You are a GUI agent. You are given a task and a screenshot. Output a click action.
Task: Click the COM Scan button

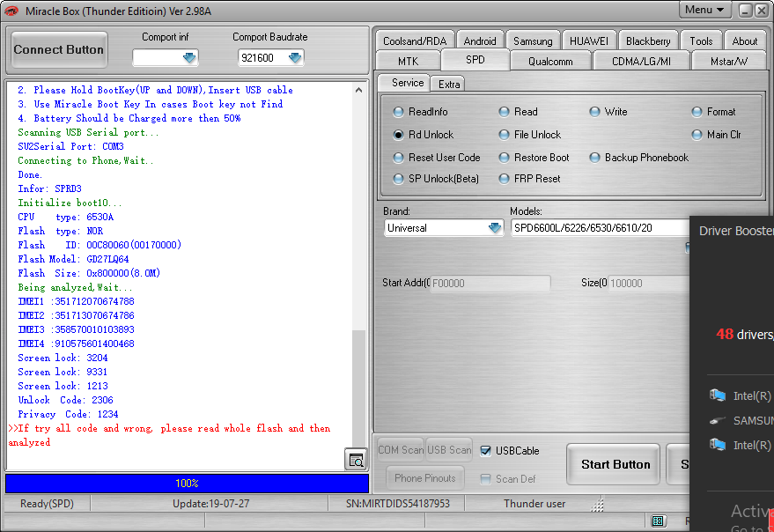click(401, 450)
